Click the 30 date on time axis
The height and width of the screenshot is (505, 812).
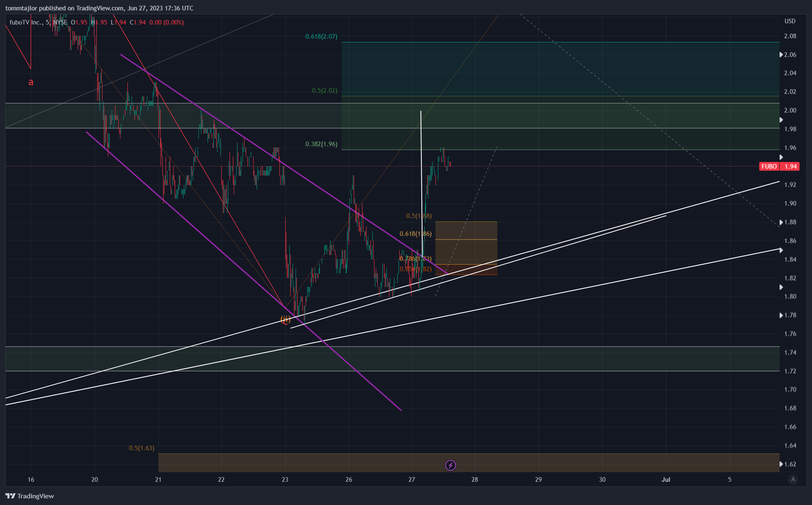[602, 480]
